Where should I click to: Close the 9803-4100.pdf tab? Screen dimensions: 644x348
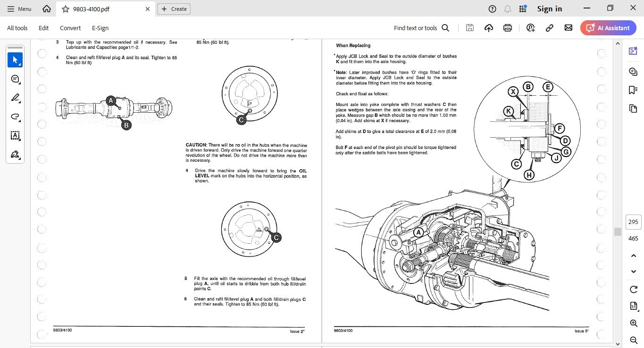pyautogui.click(x=148, y=9)
